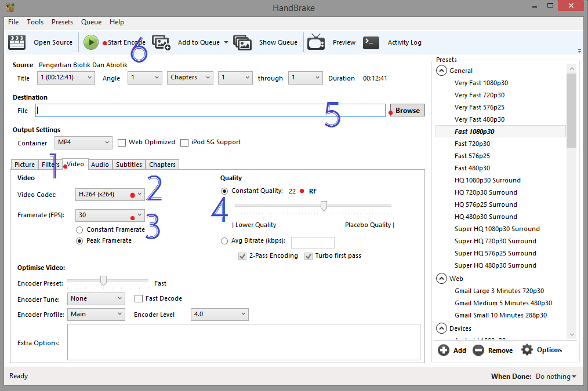Open the Add to Queue dropdown arrow

pos(226,42)
